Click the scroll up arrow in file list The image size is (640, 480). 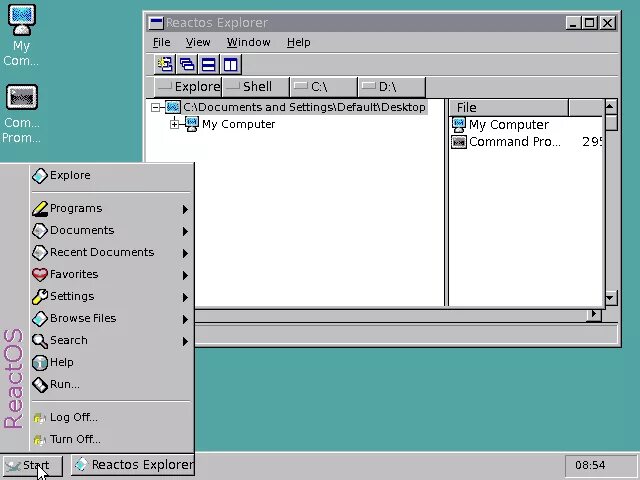click(x=611, y=107)
